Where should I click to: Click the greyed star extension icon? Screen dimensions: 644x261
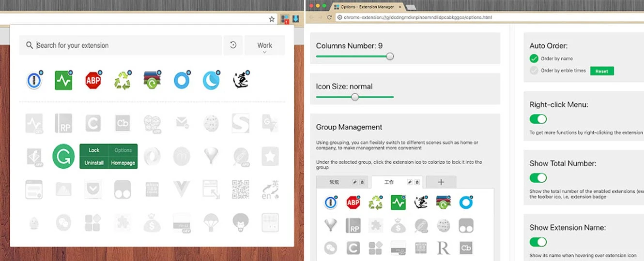pos(270,156)
